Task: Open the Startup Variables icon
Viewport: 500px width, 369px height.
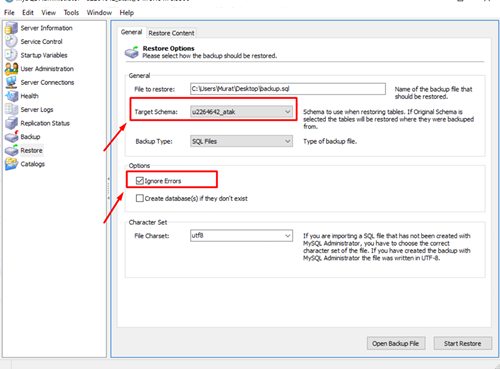Action: [11, 55]
